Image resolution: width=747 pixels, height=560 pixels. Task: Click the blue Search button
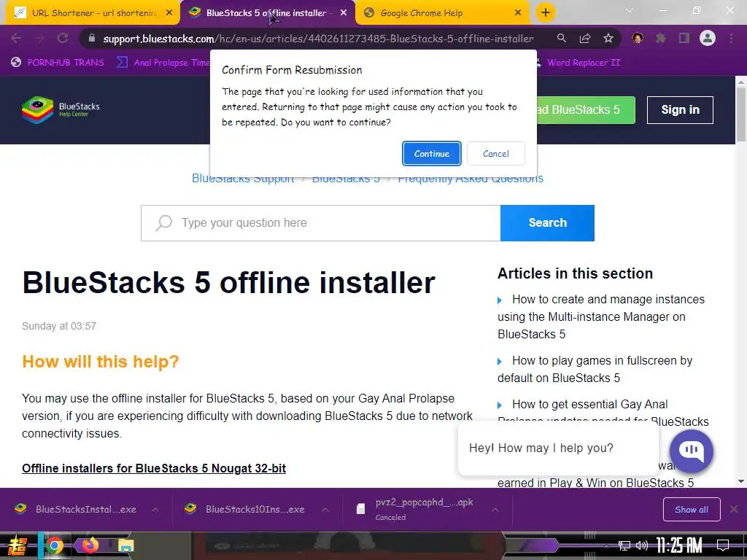coord(547,223)
